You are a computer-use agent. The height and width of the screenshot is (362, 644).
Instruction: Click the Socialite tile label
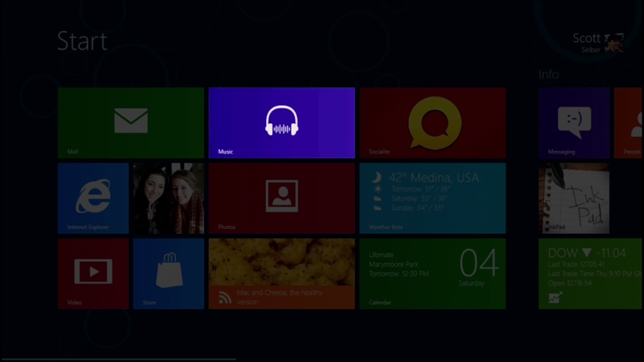point(379,151)
